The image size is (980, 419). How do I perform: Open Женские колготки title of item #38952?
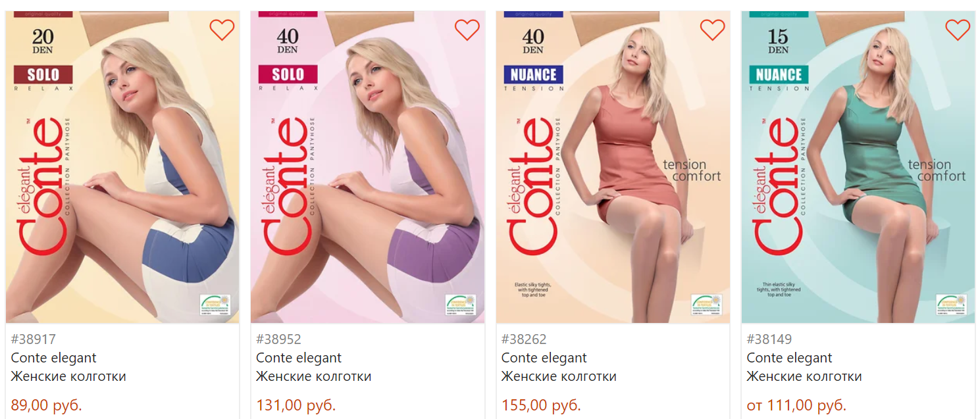coord(314,377)
